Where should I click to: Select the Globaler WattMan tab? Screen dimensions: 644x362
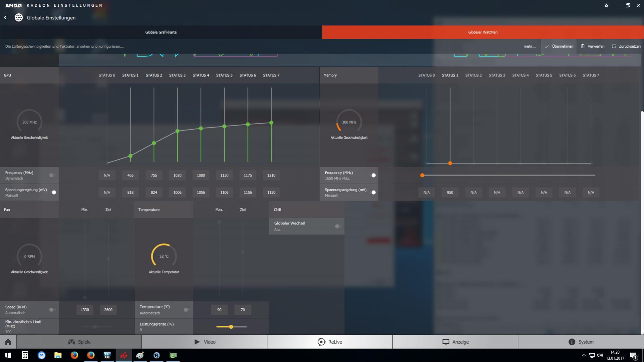pos(483,32)
